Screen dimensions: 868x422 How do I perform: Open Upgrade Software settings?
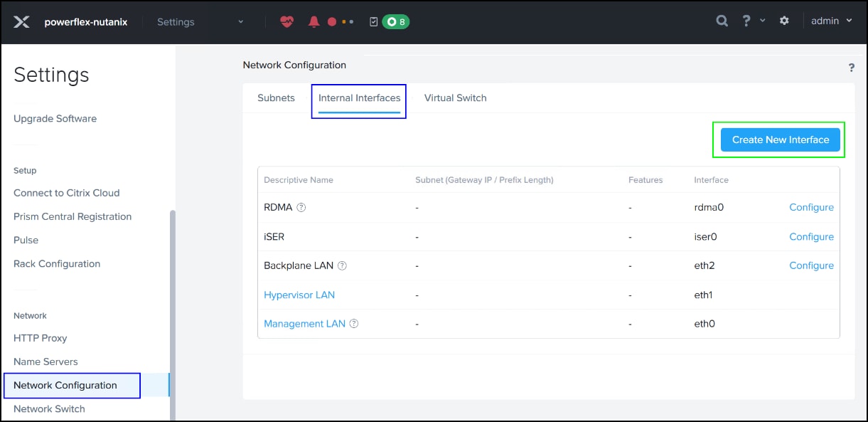click(x=55, y=119)
